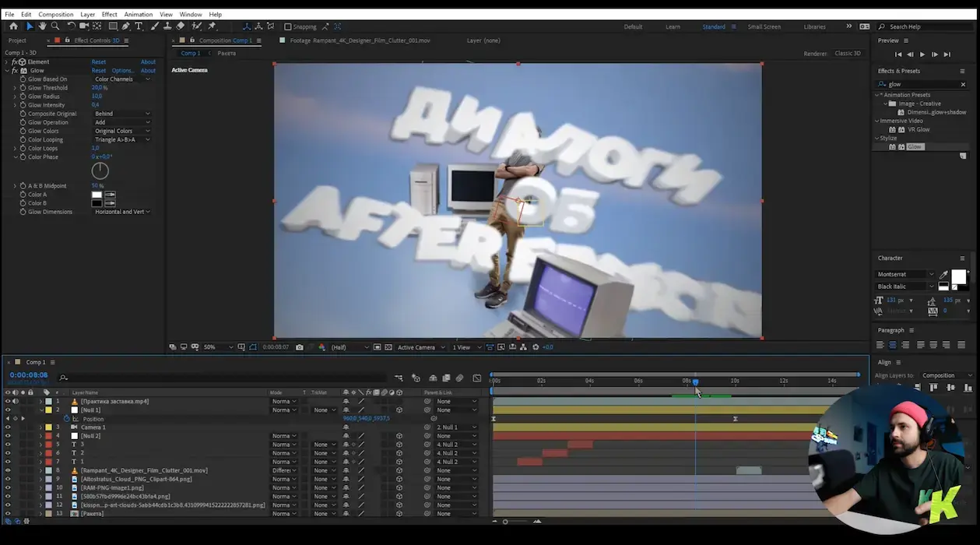Viewport: 980px width, 545px height.
Task: Click the Show Channel color icon in viewer
Action: (321, 347)
